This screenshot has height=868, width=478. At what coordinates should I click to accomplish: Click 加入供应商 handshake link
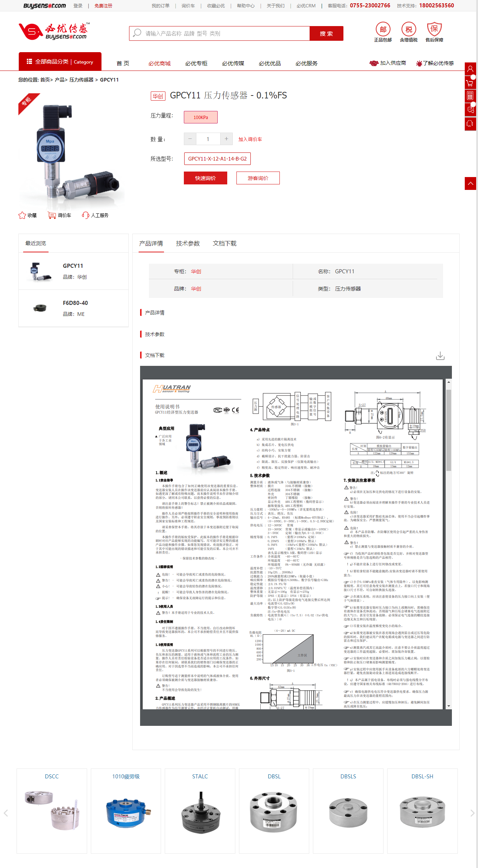(388, 63)
